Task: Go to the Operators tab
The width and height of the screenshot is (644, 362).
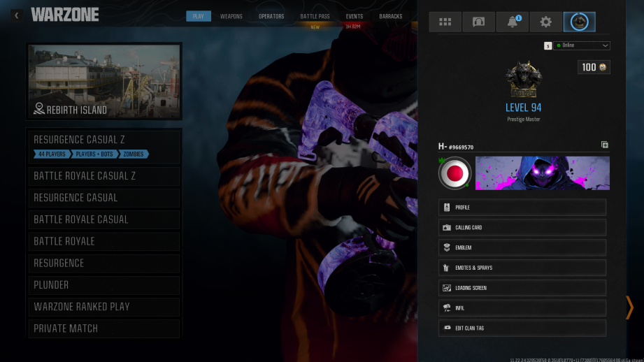Action: click(271, 16)
